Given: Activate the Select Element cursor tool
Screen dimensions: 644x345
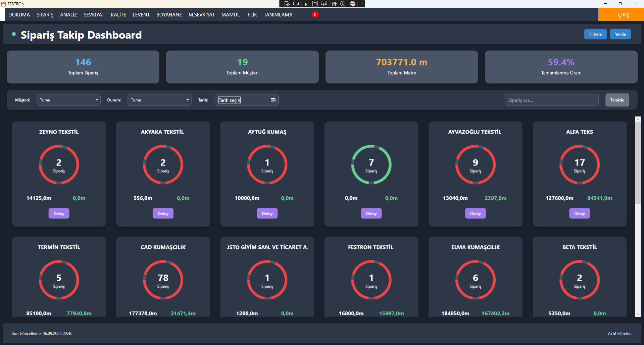Looking at the screenshot, I should (x=306, y=4).
